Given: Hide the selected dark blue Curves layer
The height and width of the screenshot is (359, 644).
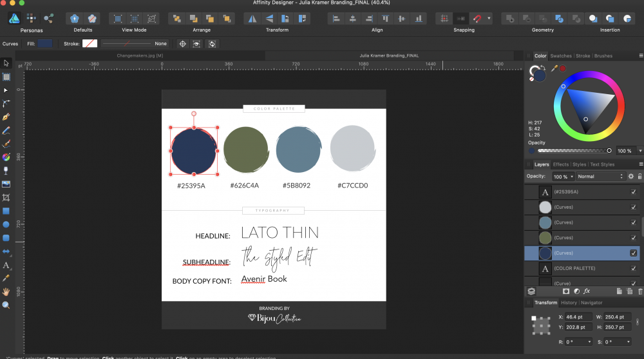Looking at the screenshot, I should [x=634, y=253].
